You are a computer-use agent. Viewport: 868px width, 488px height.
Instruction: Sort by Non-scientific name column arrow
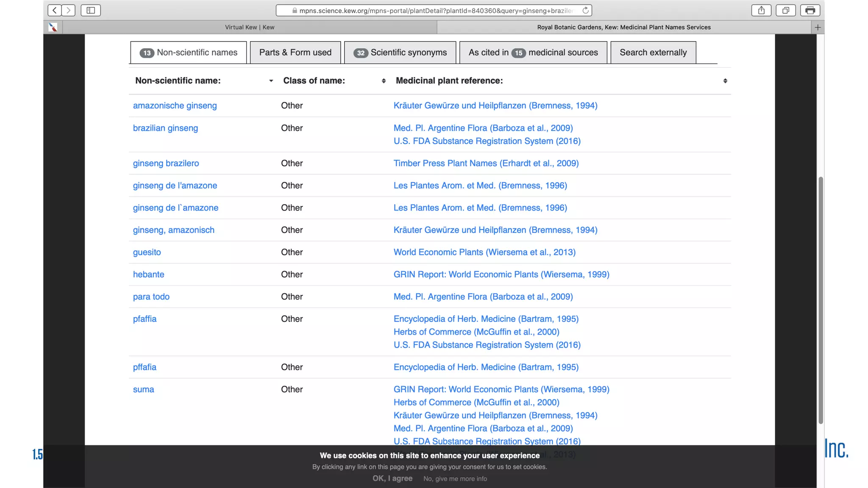[271, 81]
